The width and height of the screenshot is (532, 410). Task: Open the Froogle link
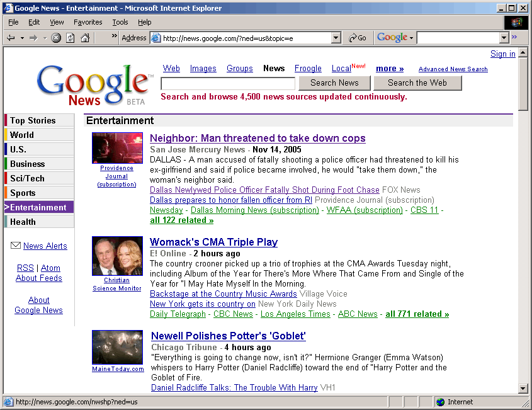[x=308, y=68]
